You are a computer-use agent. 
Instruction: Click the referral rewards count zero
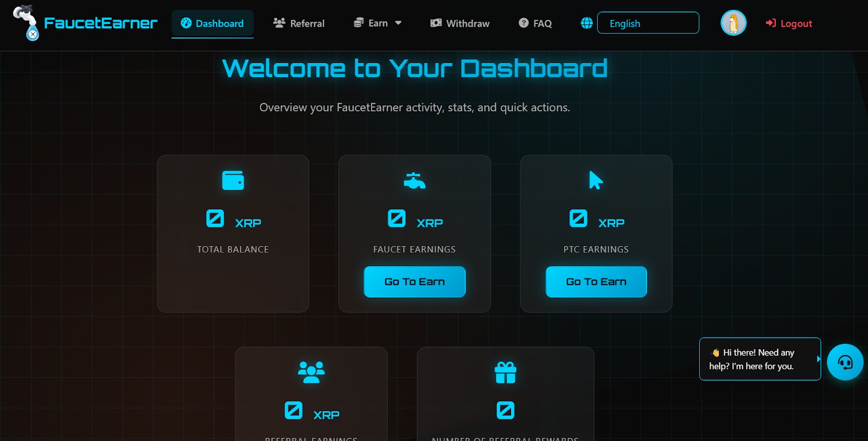click(x=506, y=410)
